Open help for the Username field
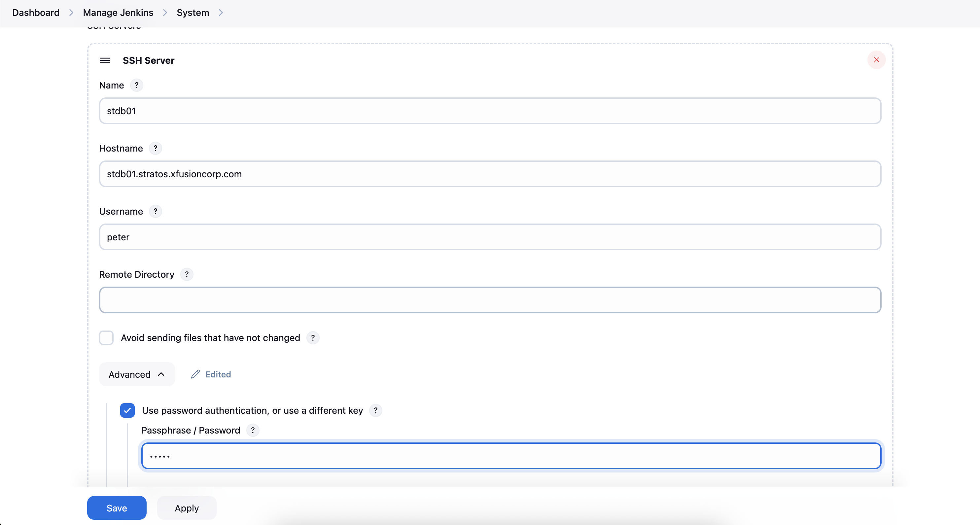Image resolution: width=980 pixels, height=525 pixels. coord(155,212)
